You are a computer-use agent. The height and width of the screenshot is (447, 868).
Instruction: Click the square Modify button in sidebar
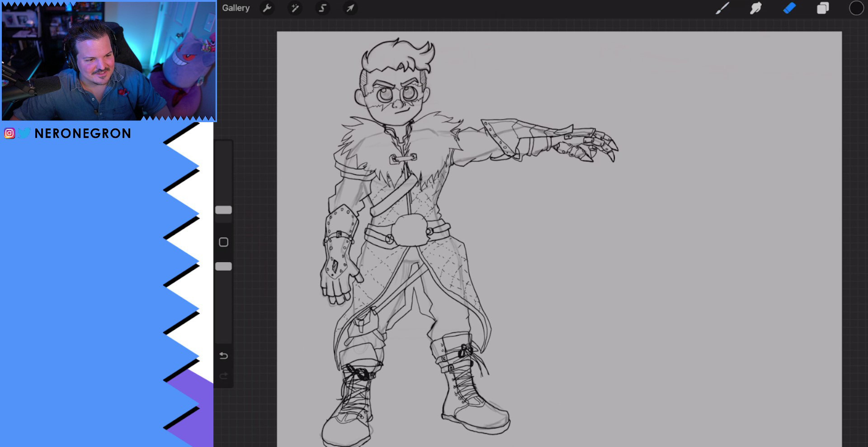pyautogui.click(x=223, y=242)
